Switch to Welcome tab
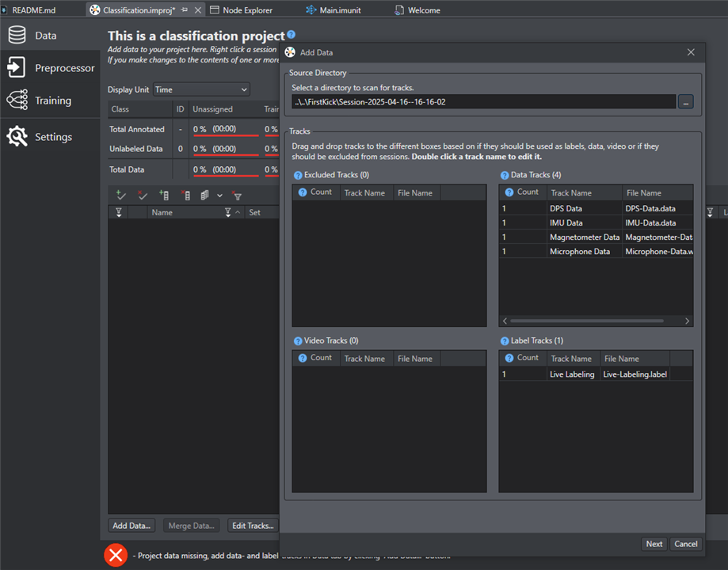This screenshot has height=570, width=728. (417, 10)
